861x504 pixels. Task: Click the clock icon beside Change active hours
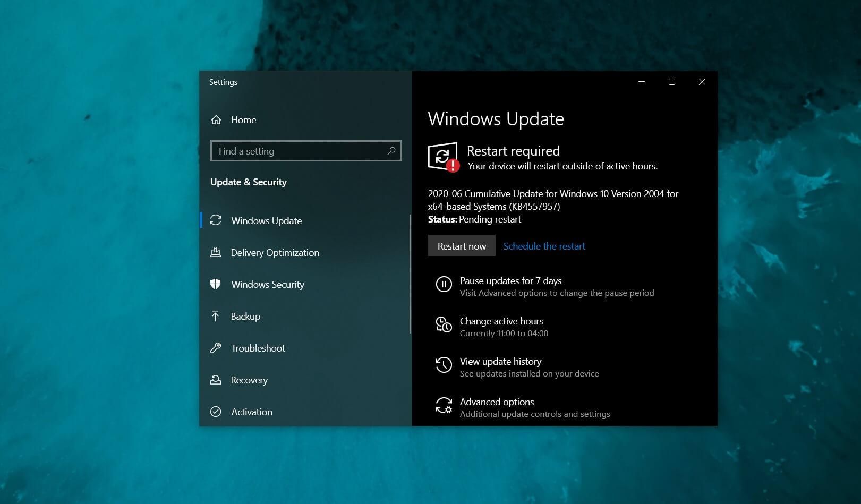tap(444, 324)
